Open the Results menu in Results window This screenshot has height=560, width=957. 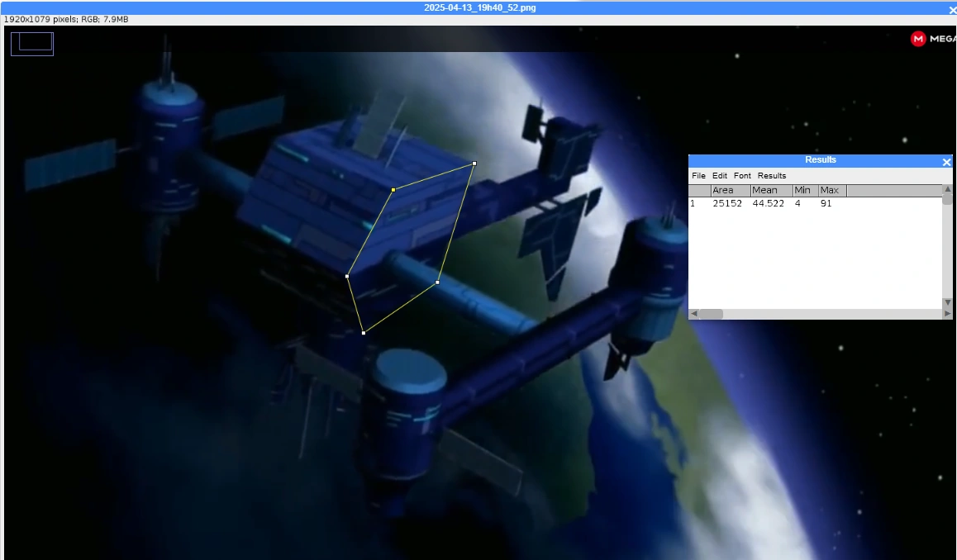tap(771, 176)
